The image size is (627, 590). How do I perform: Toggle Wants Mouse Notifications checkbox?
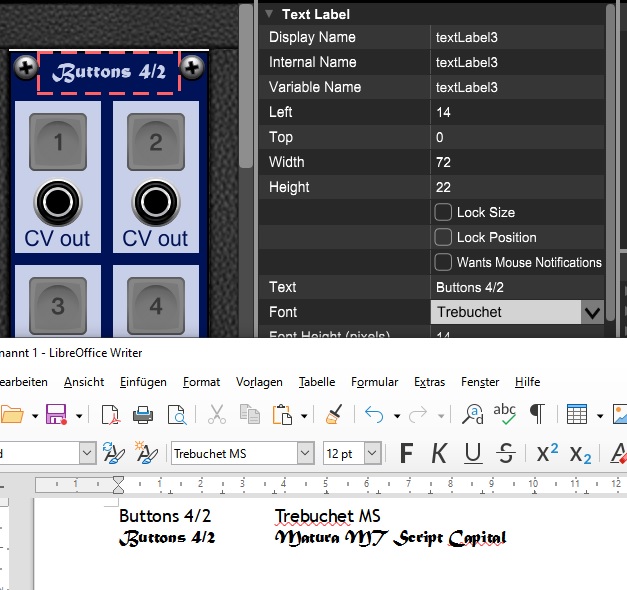(443, 262)
